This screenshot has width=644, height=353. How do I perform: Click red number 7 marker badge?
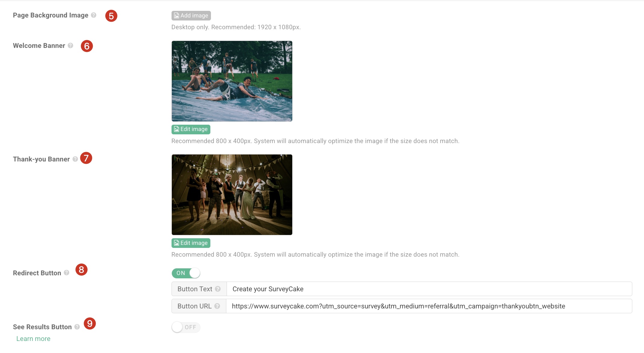(86, 158)
